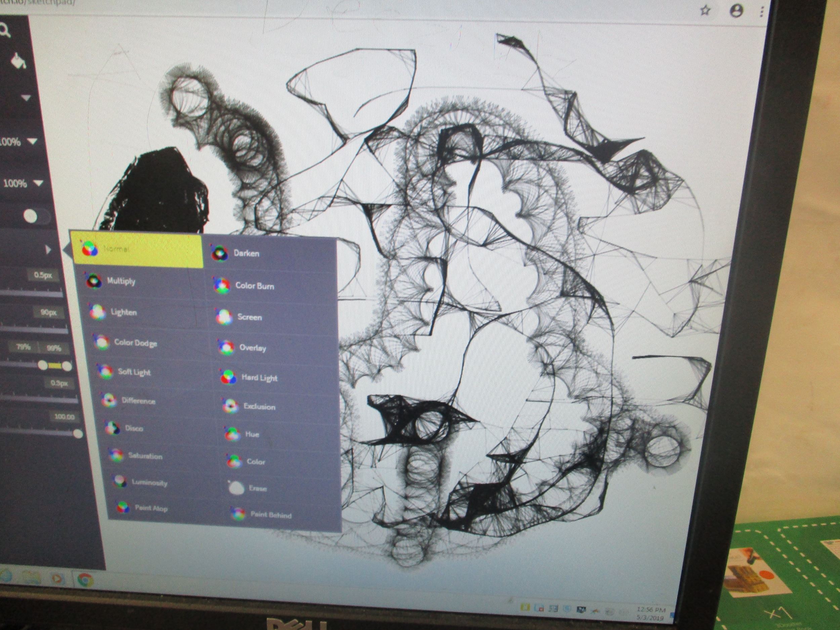The height and width of the screenshot is (630, 840).
Task: Toggle the switch in the left panel
Action: (x=36, y=216)
